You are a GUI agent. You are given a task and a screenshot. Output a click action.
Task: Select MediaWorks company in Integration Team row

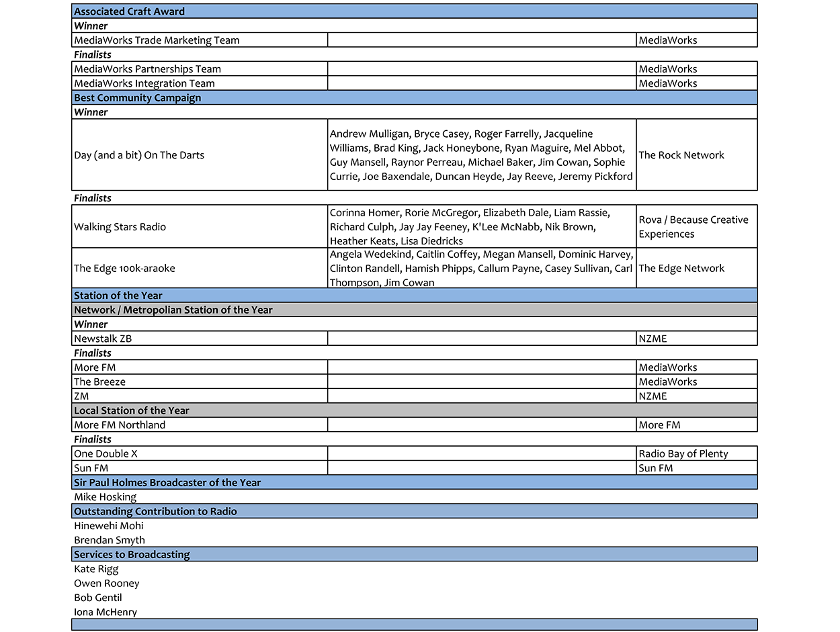pyautogui.click(x=697, y=83)
